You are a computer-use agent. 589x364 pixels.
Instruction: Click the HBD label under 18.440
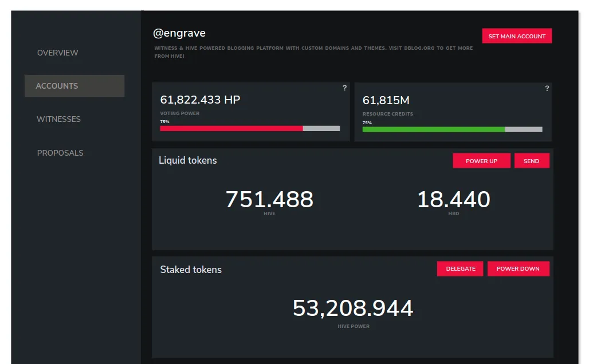pos(454,213)
